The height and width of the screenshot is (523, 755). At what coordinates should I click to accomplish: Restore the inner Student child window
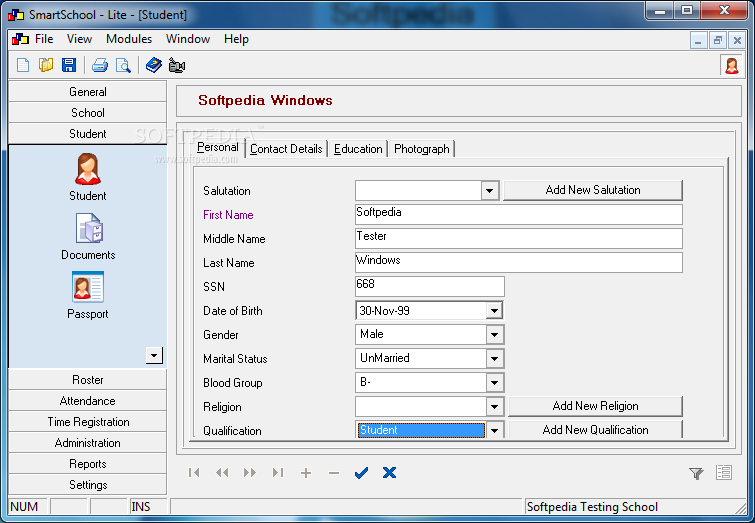click(x=717, y=40)
